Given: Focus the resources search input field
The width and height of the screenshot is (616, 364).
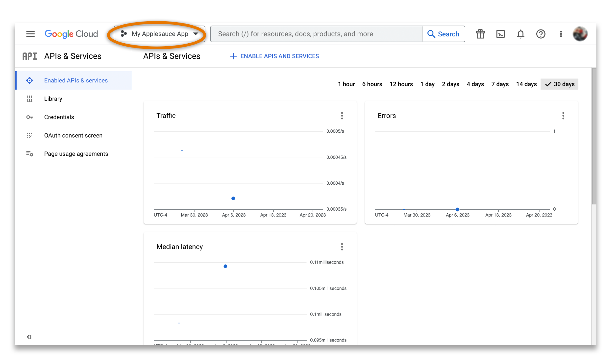Looking at the screenshot, I should pos(316,34).
